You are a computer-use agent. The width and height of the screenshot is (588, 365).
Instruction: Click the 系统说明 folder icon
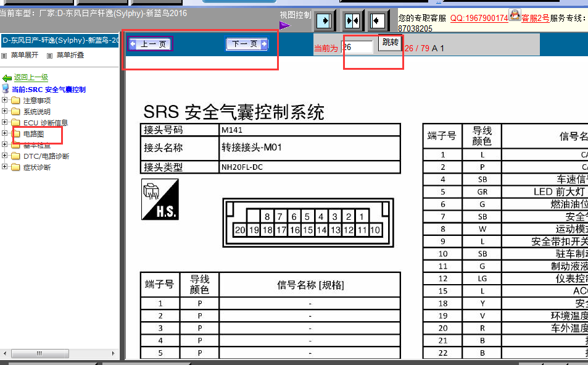point(15,112)
